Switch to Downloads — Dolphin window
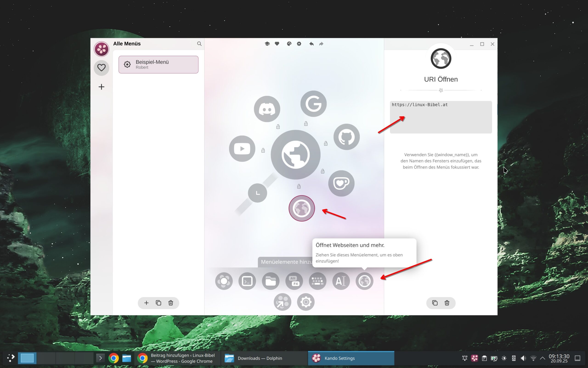This screenshot has height=368, width=588. click(x=264, y=358)
